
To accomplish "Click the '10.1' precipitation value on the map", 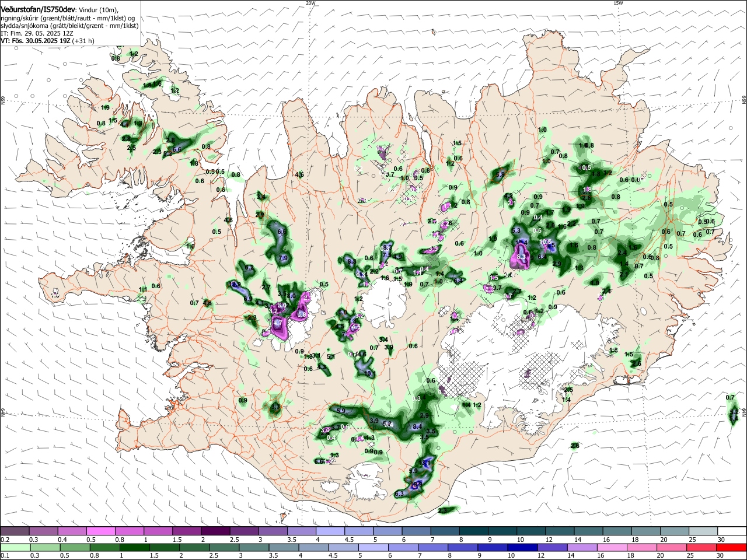I will click(x=369, y=373).
